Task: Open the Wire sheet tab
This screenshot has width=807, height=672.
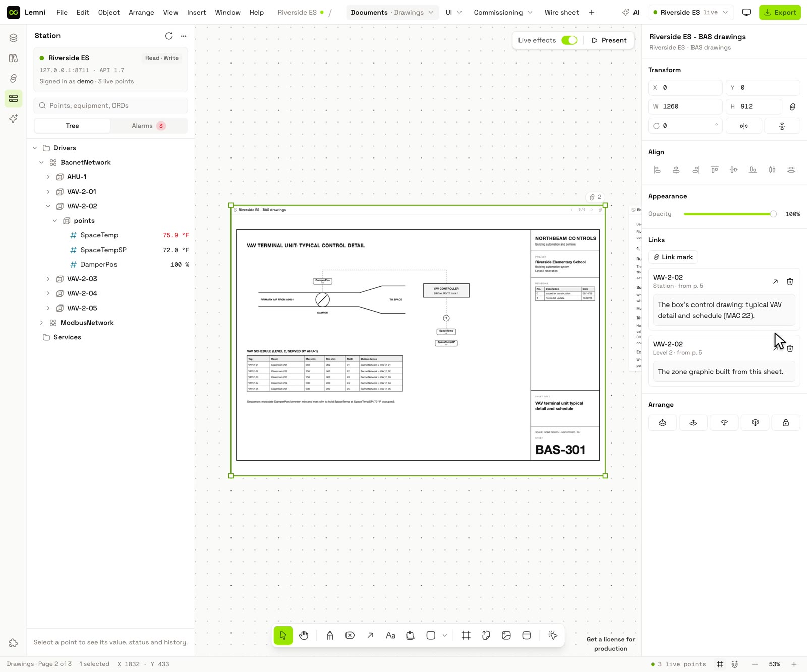Action: pos(561,12)
